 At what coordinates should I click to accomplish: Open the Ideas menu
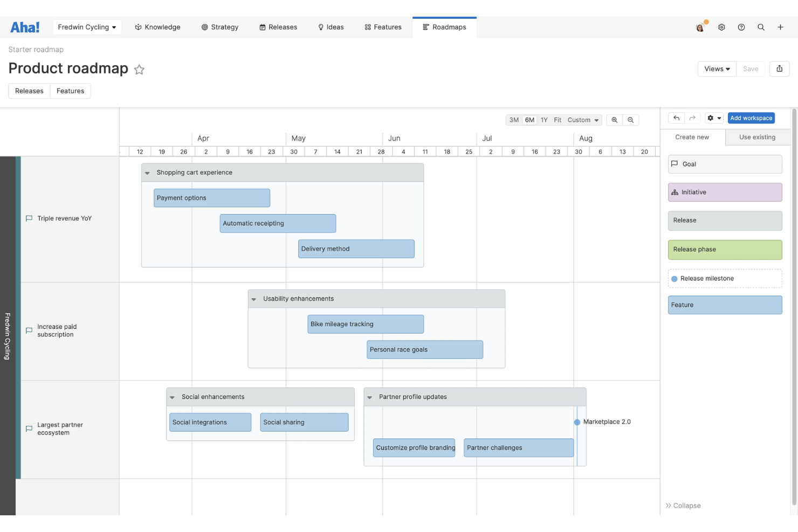tap(331, 27)
